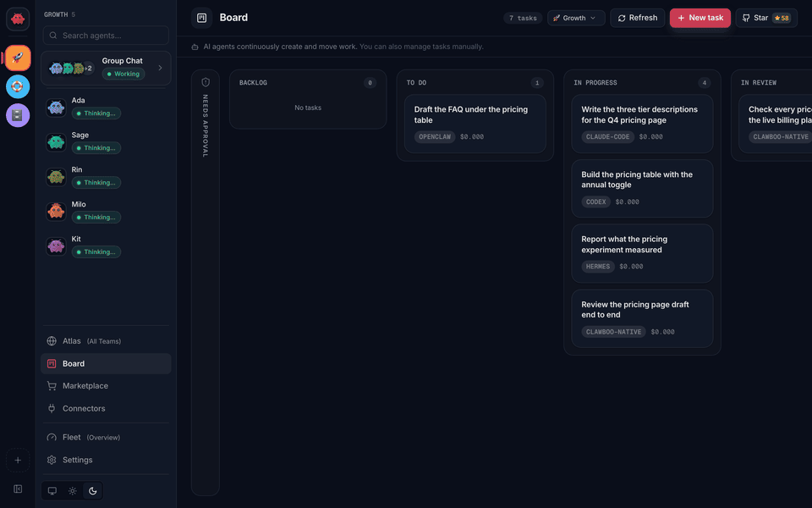Expand Group Chat with chevron arrow
The height and width of the screenshot is (508, 812).
160,68
